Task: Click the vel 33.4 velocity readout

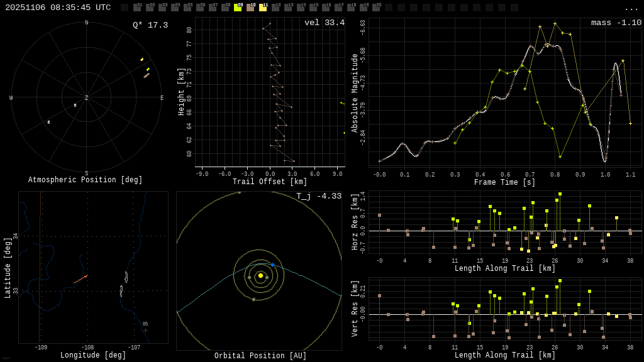Action: (324, 23)
